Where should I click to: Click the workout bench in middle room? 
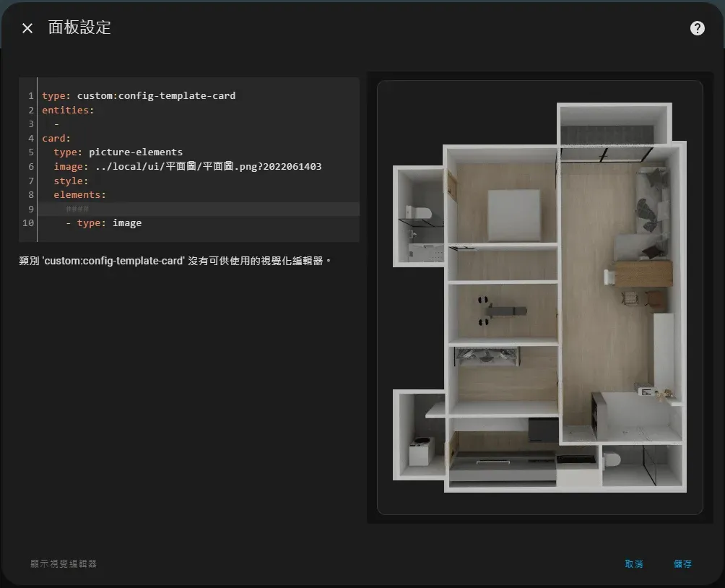pos(497,309)
